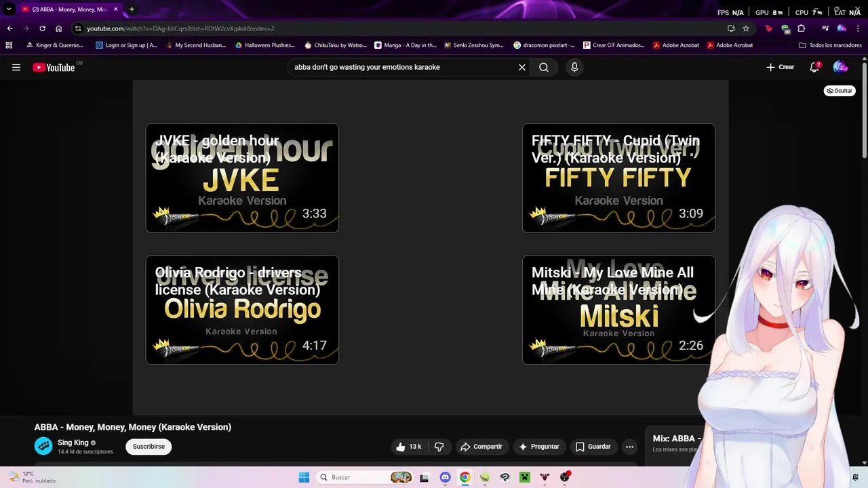
Task: Open media controls music note icon
Action: [x=825, y=28]
